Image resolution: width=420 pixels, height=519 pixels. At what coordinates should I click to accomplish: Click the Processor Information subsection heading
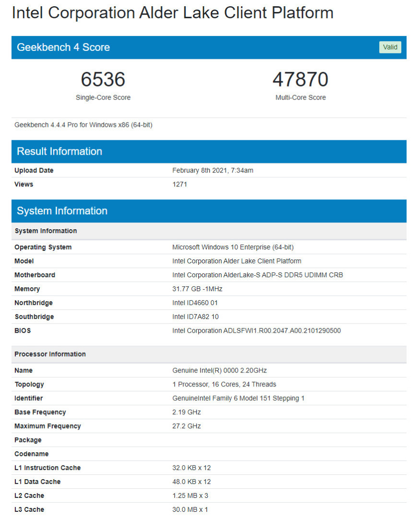[x=50, y=354]
